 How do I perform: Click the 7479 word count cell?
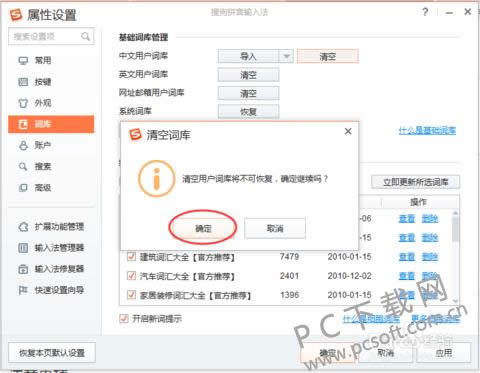[x=289, y=257]
